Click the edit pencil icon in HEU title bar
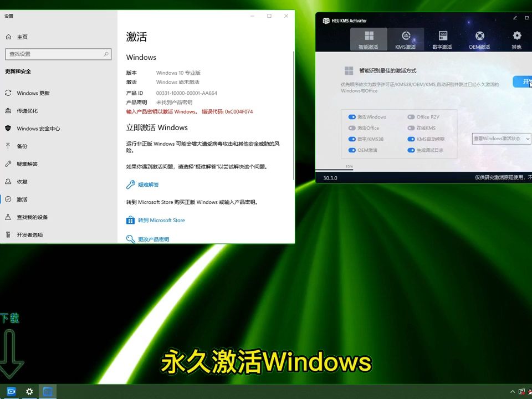The width and height of the screenshot is (532, 399). tap(515, 18)
